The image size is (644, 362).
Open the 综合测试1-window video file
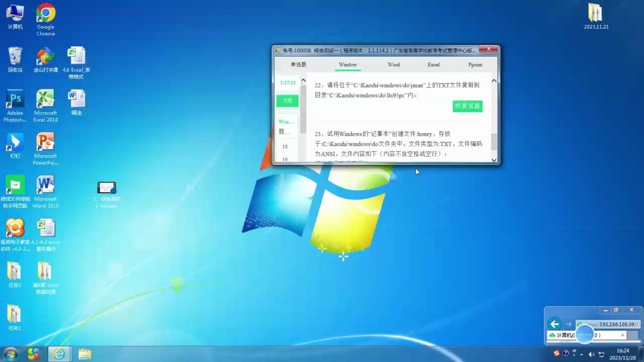[107, 195]
